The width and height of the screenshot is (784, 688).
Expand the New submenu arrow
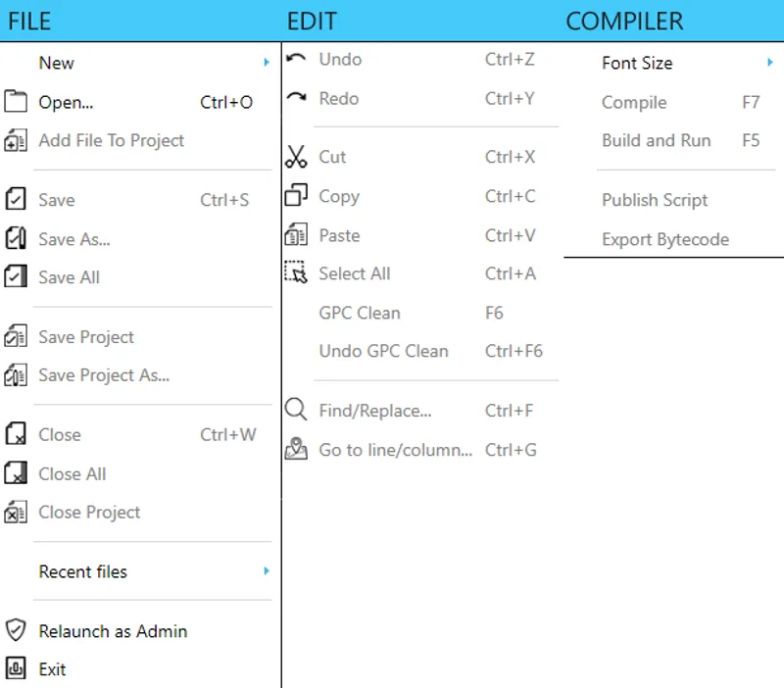[x=266, y=62]
